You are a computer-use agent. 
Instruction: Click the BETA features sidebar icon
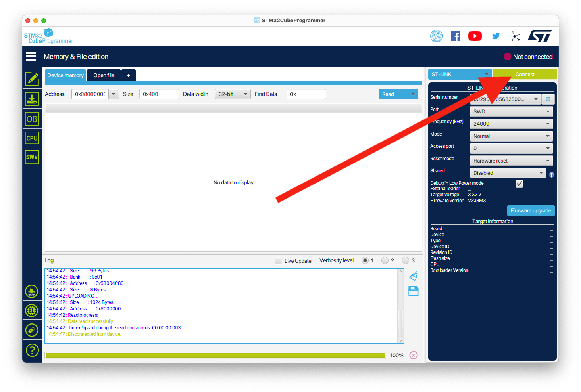pos(32,291)
